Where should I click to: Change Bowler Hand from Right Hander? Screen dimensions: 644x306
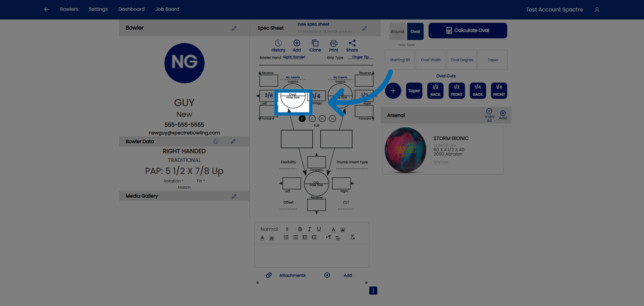coord(294,57)
